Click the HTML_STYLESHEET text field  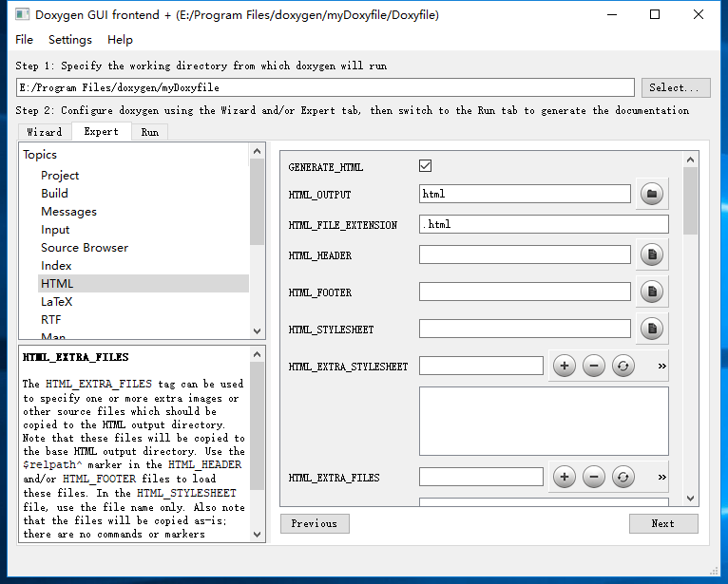click(x=525, y=329)
